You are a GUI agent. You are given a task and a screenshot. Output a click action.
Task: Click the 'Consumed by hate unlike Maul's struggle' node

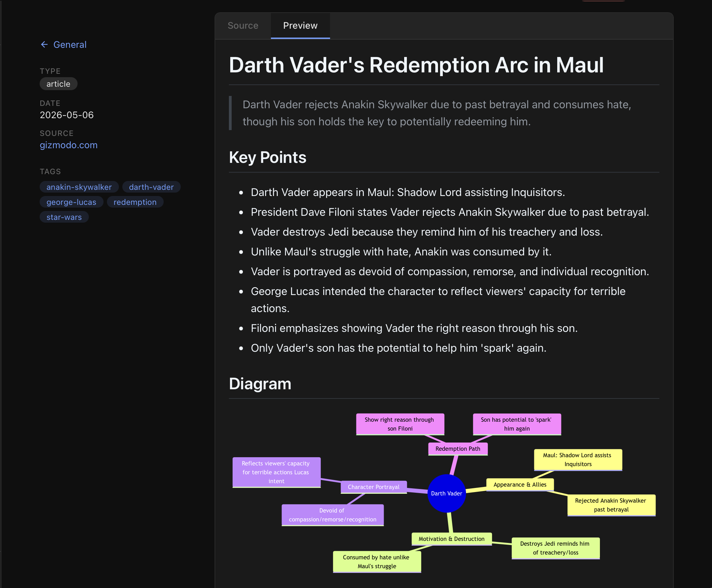[x=377, y=562]
